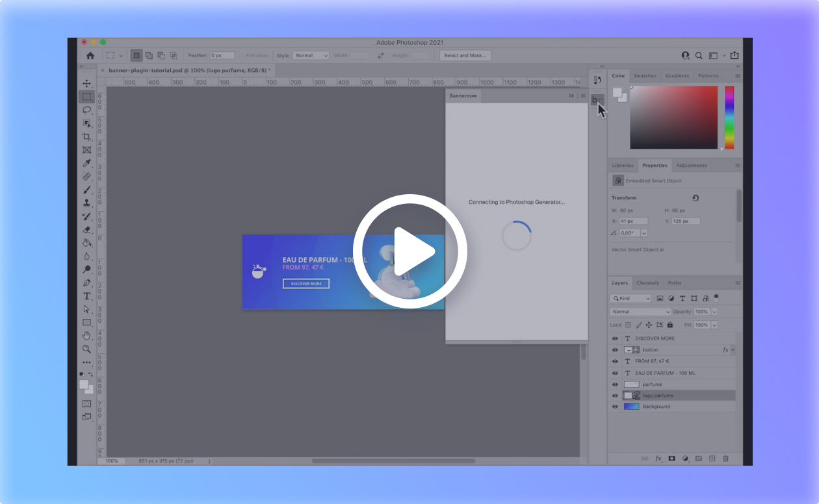Select the Lasso tool
Screen dimensions: 819x504
(86, 110)
